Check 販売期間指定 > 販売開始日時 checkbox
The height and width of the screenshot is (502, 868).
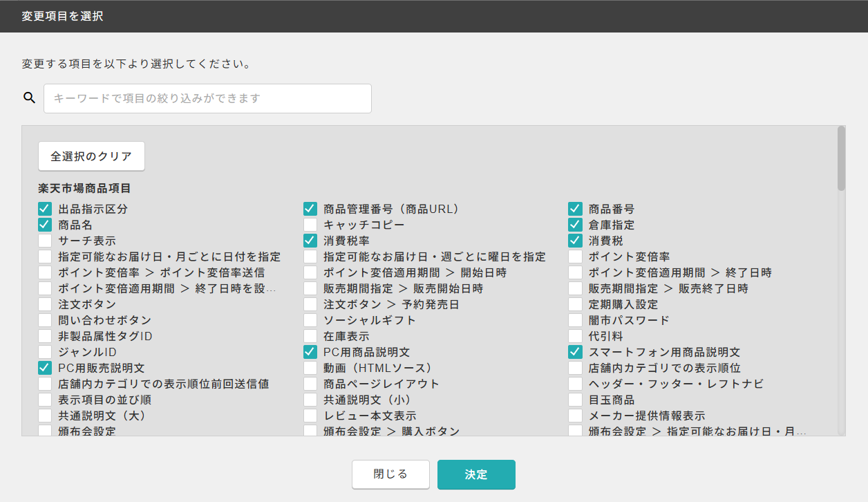310,288
